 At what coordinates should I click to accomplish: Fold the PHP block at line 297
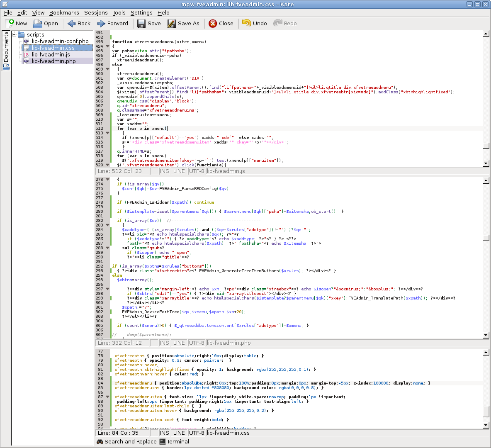(x=108, y=289)
